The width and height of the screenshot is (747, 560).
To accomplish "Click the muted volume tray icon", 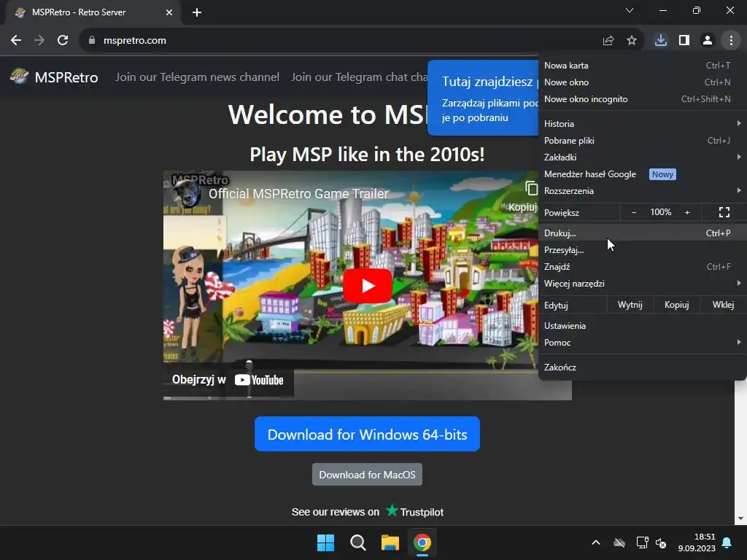I will click(x=661, y=542).
